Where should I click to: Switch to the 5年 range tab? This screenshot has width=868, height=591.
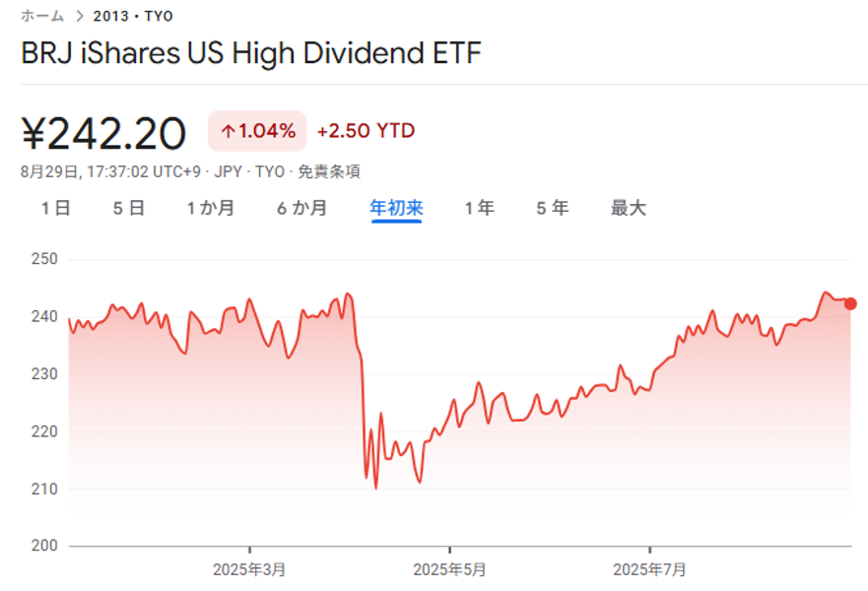(553, 208)
